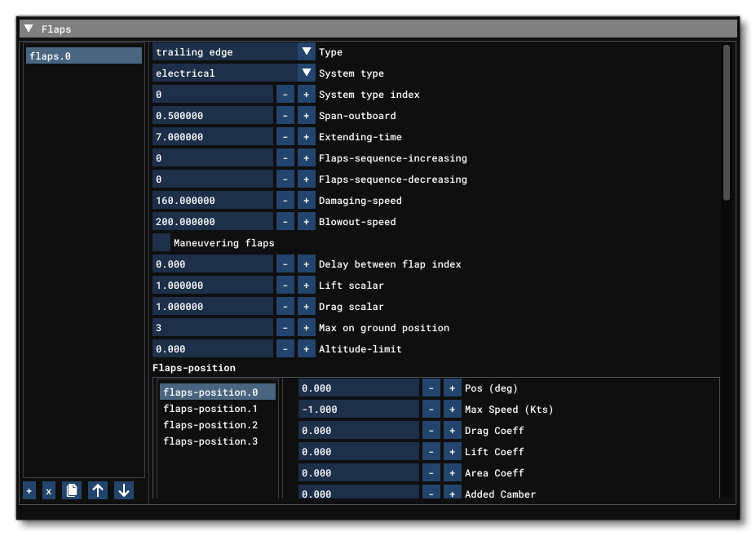Image resolution: width=756 pixels, height=536 pixels.
Task: Increase Extending-time with plus button
Action: coord(306,137)
